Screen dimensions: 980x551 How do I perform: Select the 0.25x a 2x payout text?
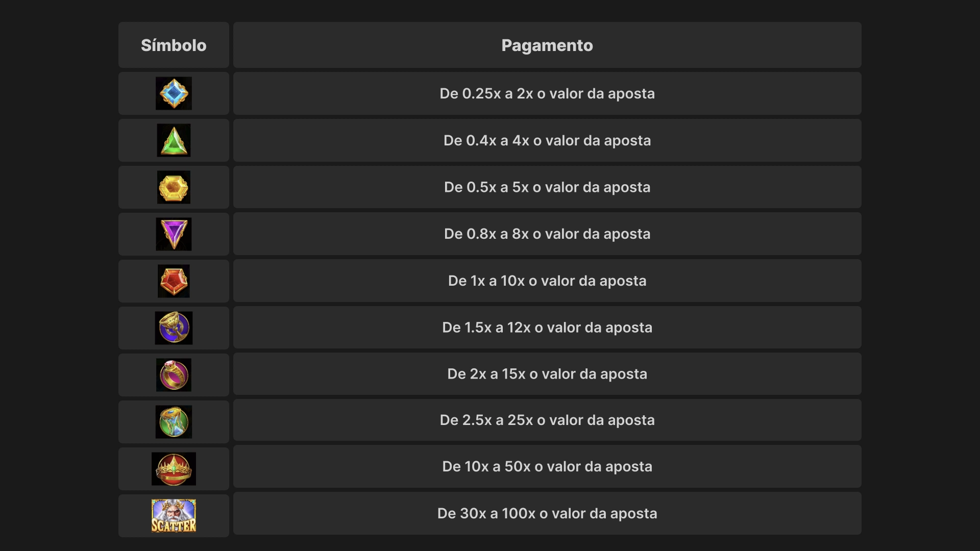point(547,94)
